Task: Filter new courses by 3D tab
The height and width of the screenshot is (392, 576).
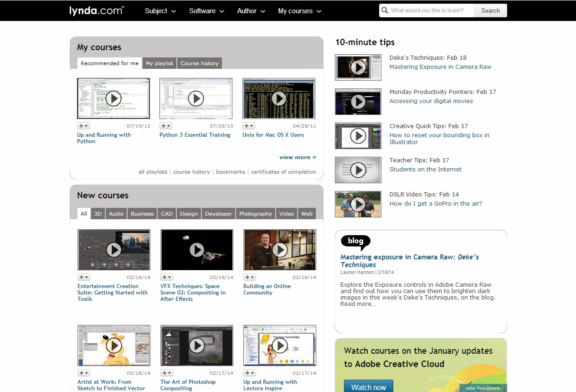Action: (x=98, y=214)
